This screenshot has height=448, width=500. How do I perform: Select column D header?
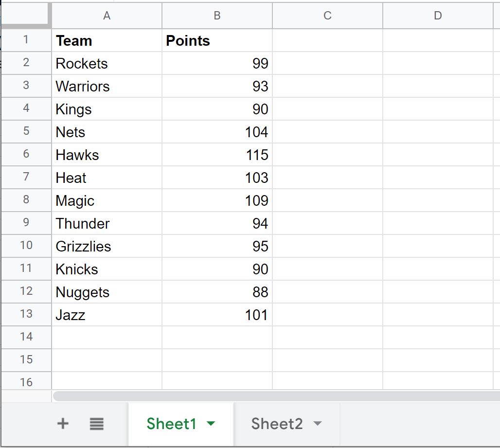438,16
